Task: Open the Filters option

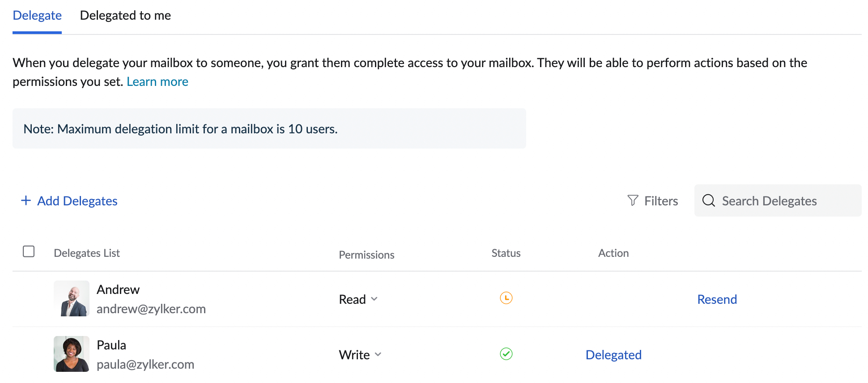Action: click(x=661, y=201)
